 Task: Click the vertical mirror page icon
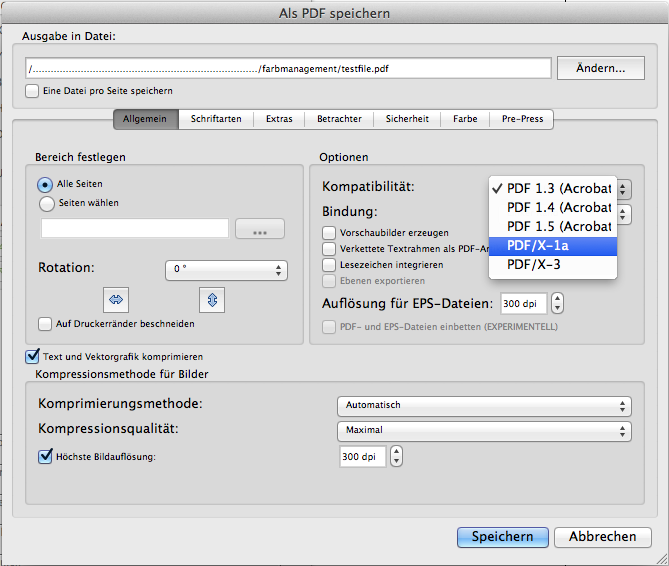[212, 298]
